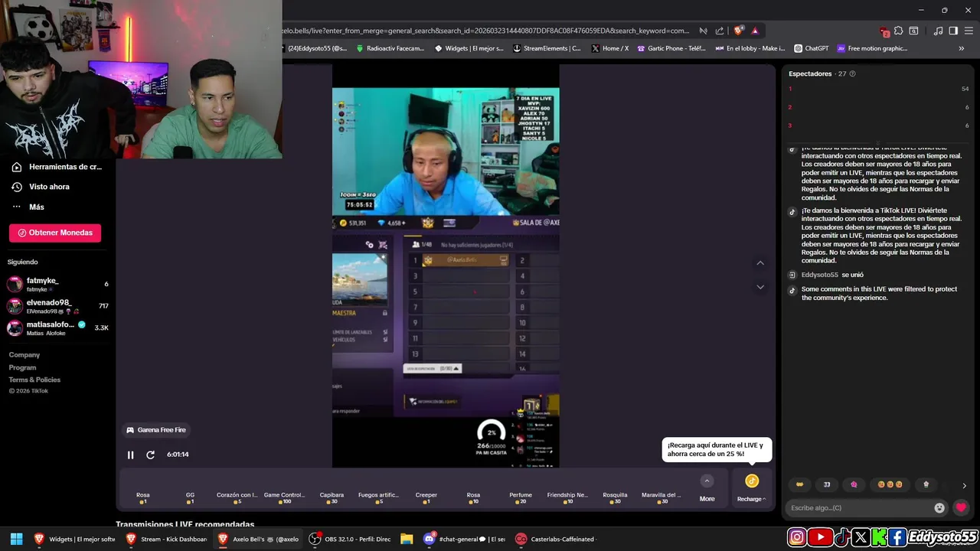This screenshot has width=980, height=551.
Task: Open the Recharge coins dropdown
Action: (x=751, y=487)
